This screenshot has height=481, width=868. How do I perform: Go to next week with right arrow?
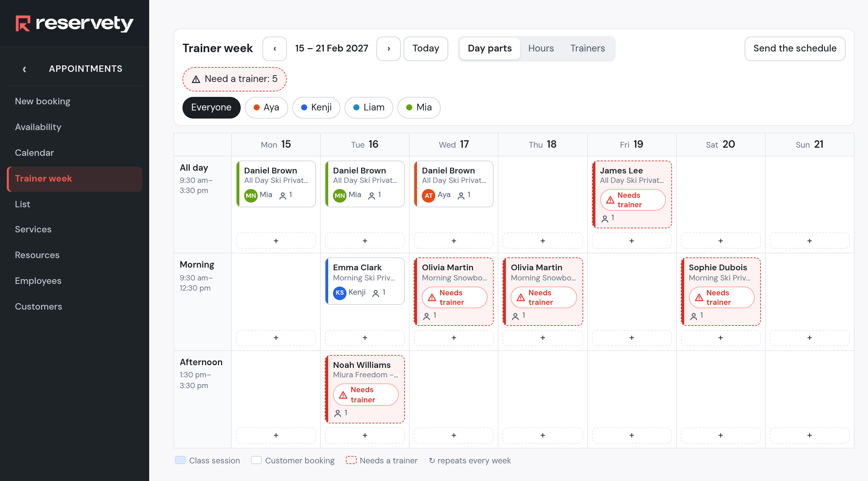point(389,48)
